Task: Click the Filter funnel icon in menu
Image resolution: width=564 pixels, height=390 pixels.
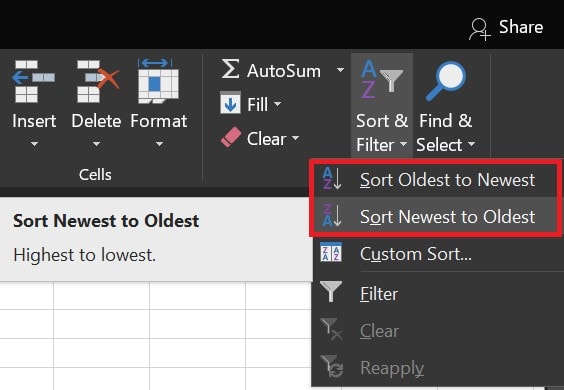Action: (331, 291)
